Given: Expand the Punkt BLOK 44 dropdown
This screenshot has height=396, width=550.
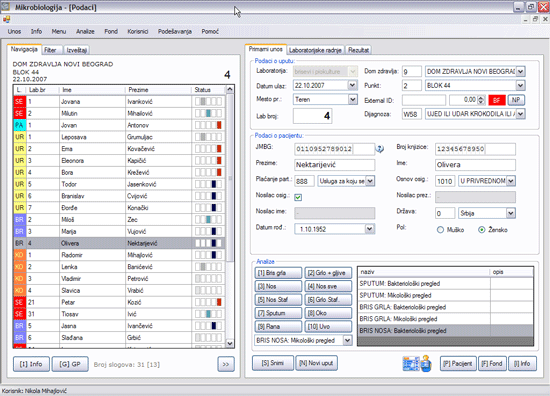Looking at the screenshot, I should tap(521, 85).
